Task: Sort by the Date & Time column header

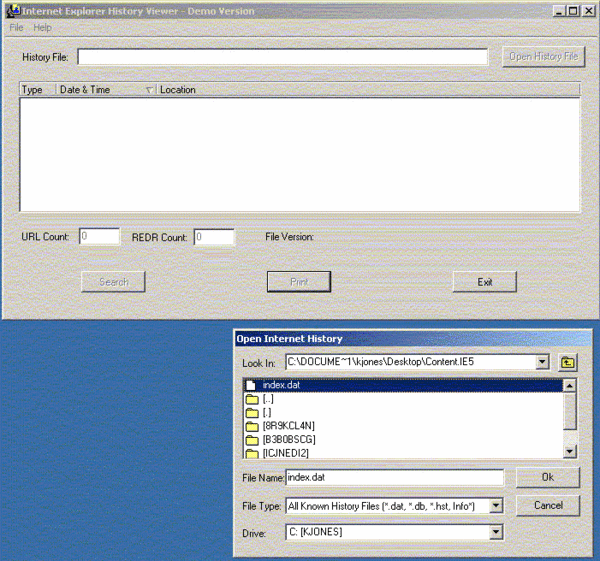Action: [100, 90]
